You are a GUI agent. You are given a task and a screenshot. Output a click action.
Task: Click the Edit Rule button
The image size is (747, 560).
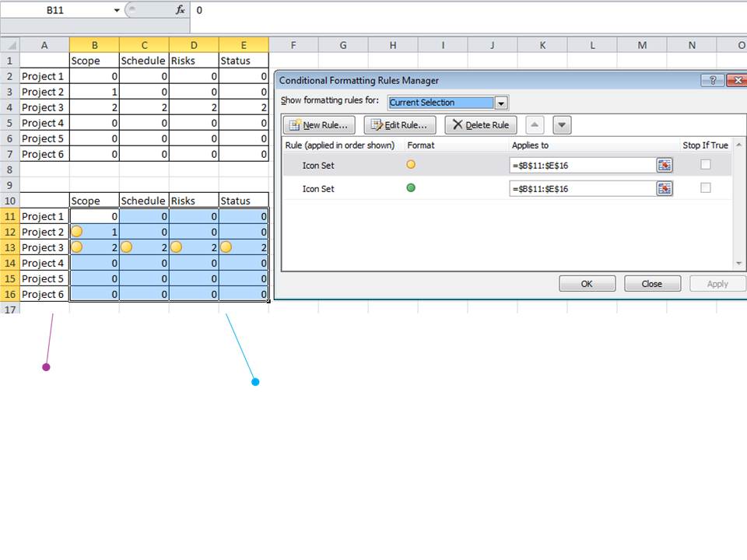point(400,125)
